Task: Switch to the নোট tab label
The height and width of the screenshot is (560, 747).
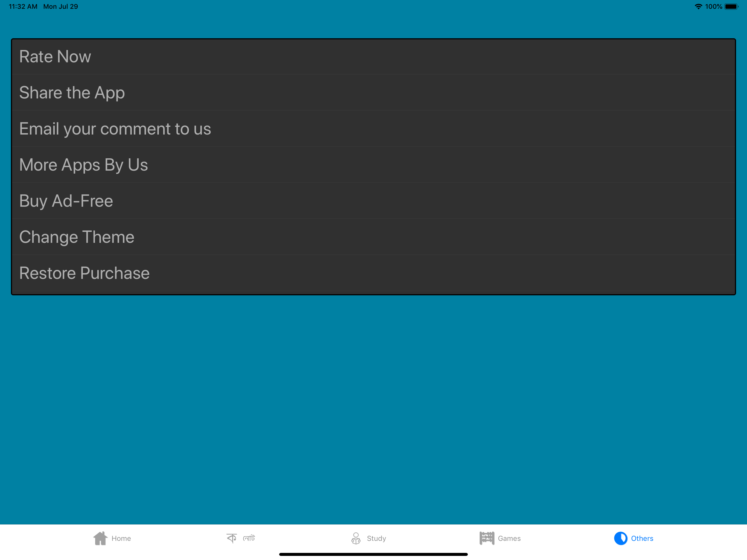Action: coord(249,538)
